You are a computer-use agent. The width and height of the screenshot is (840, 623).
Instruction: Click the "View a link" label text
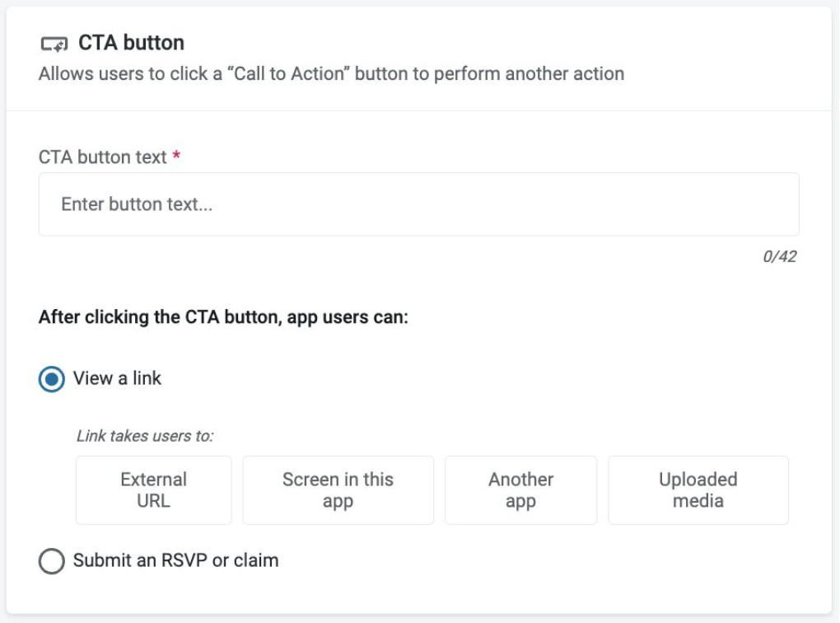coord(118,378)
